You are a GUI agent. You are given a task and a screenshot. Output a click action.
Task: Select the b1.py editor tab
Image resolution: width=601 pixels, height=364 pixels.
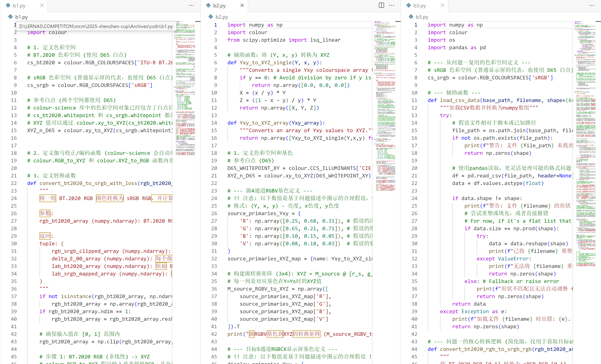pos(19,6)
